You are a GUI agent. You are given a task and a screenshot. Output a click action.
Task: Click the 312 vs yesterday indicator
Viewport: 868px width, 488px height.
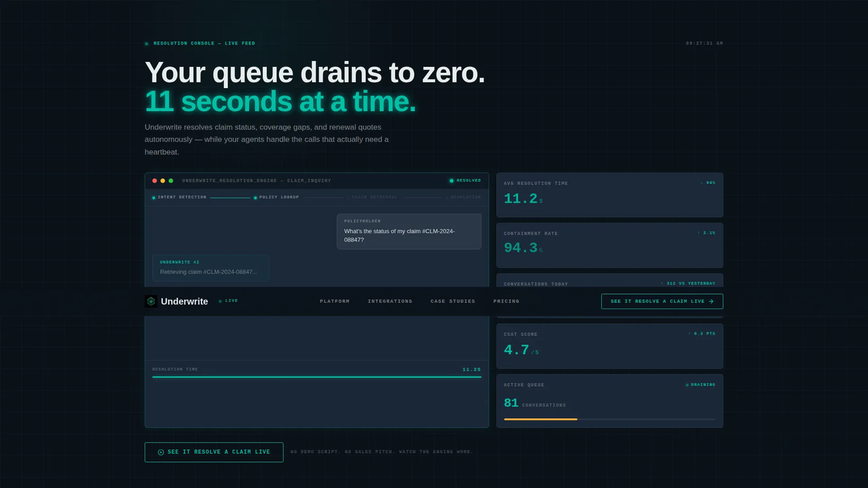coord(688,284)
